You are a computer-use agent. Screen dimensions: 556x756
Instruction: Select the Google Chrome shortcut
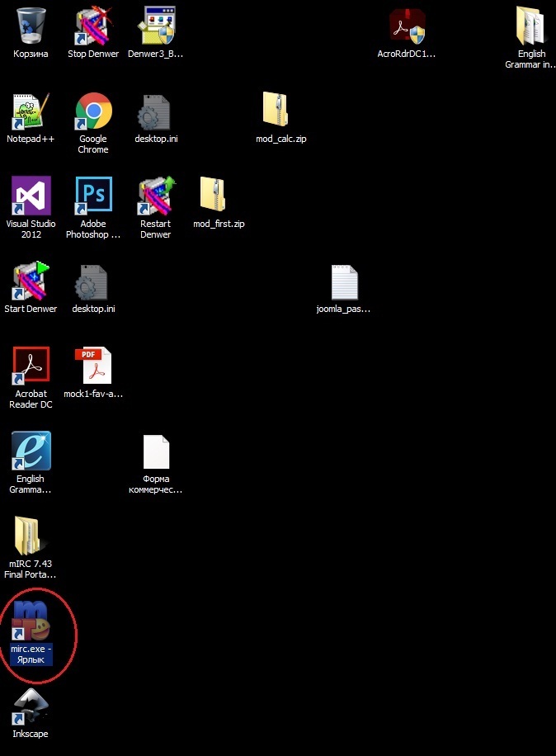pyautogui.click(x=93, y=111)
